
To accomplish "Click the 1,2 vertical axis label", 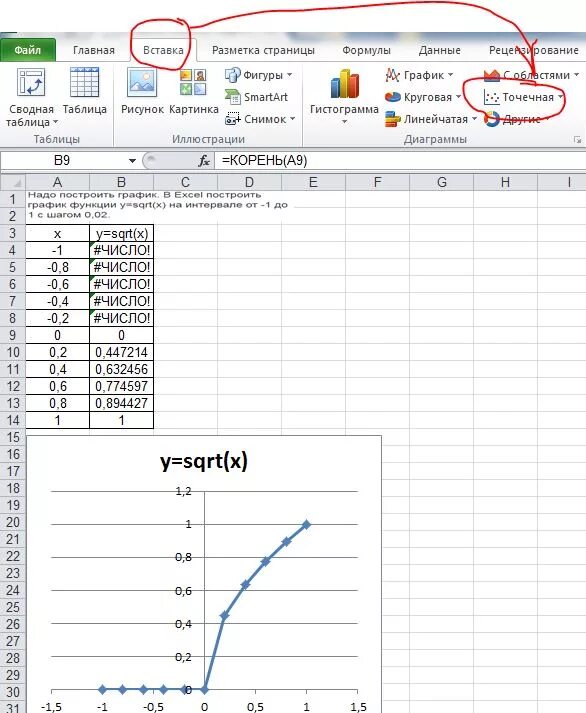I will pyautogui.click(x=184, y=491).
